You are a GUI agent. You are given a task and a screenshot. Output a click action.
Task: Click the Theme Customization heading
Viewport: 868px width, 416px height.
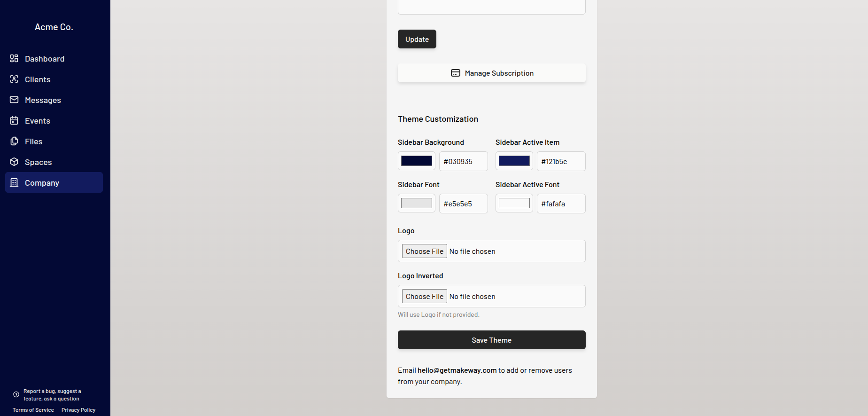pos(438,119)
